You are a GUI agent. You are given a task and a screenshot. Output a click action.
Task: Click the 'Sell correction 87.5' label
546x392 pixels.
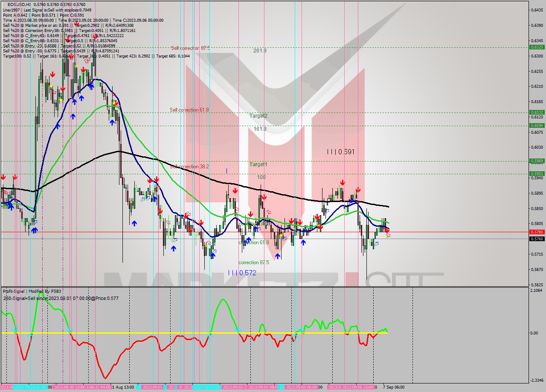[x=190, y=48]
